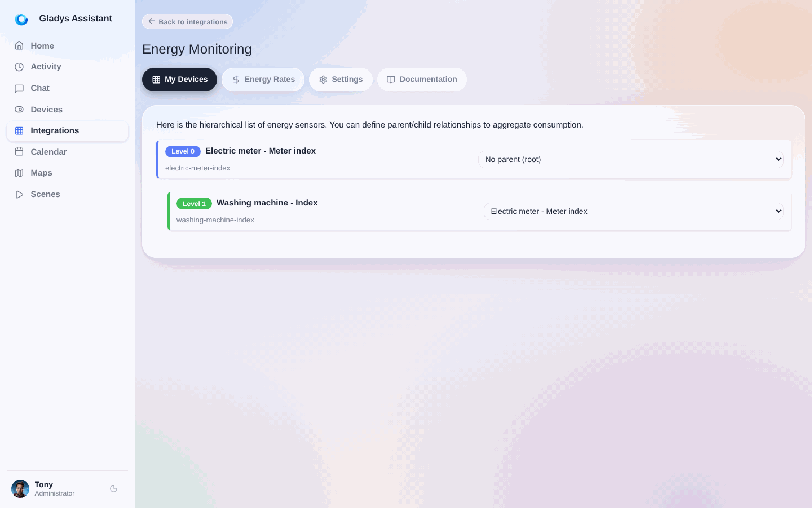
Task: Open Chat in the sidebar
Action: 67,88
